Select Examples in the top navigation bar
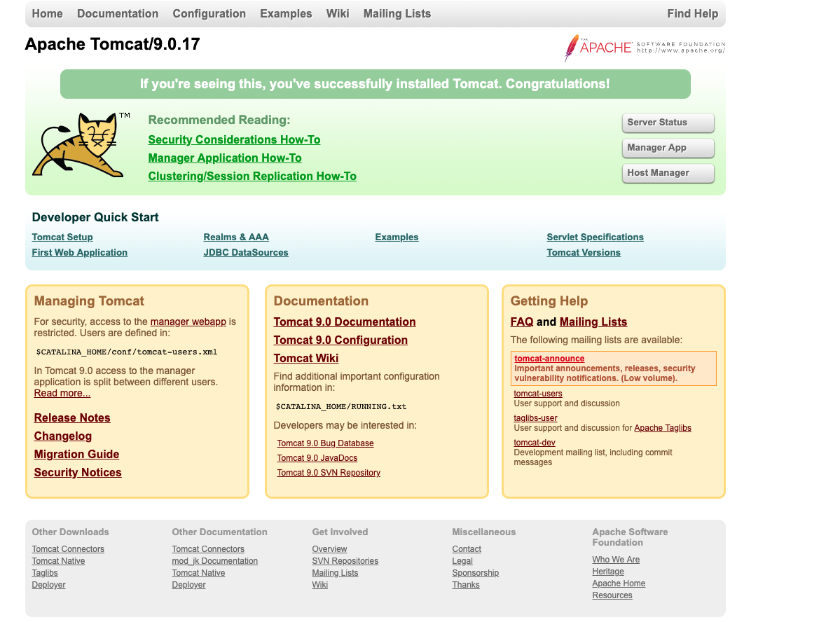The image size is (840, 622). pos(286,14)
